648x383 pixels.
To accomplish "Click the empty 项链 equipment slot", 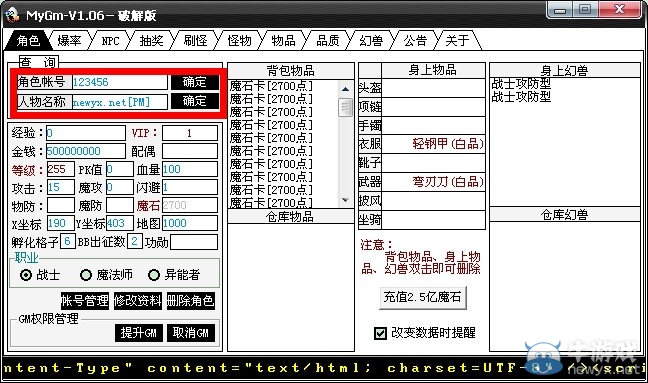I will pos(433,107).
